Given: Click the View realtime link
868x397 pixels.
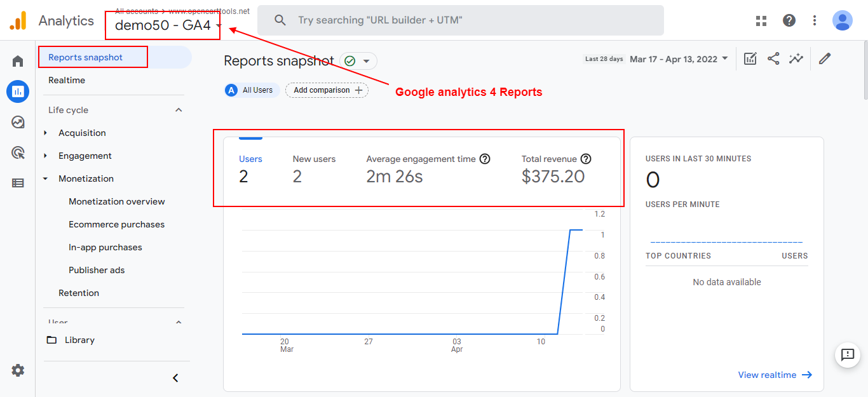Looking at the screenshot, I should click(775, 375).
